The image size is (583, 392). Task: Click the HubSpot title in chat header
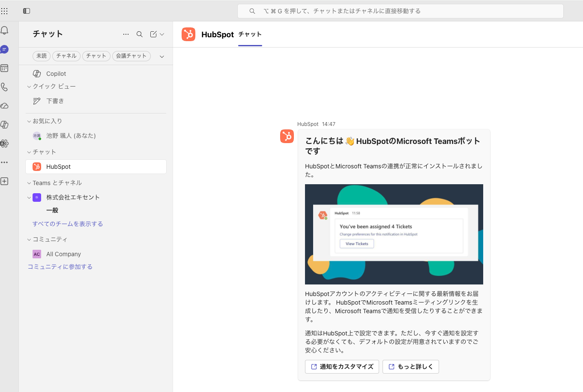pyautogui.click(x=218, y=35)
